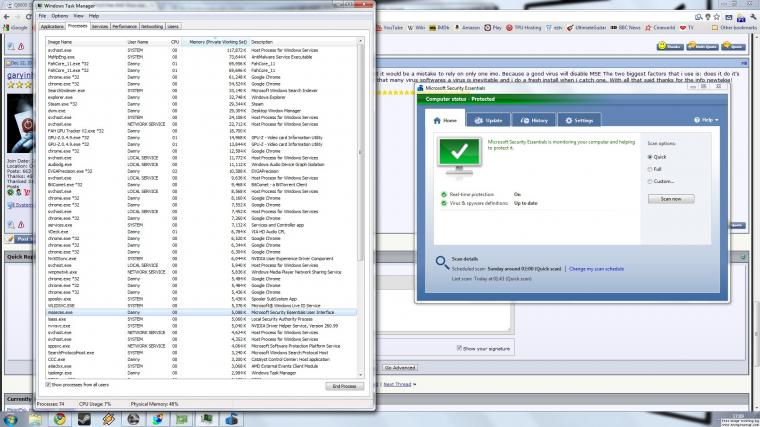Viewport: 760px width, 427px height.
Task: Sort processes by CPU column header
Action: point(175,42)
